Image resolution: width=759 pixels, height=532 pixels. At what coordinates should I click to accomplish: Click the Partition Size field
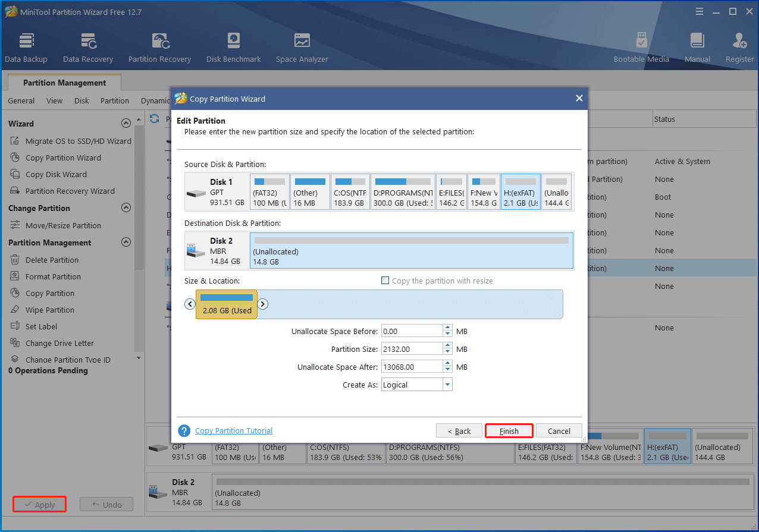[412, 349]
